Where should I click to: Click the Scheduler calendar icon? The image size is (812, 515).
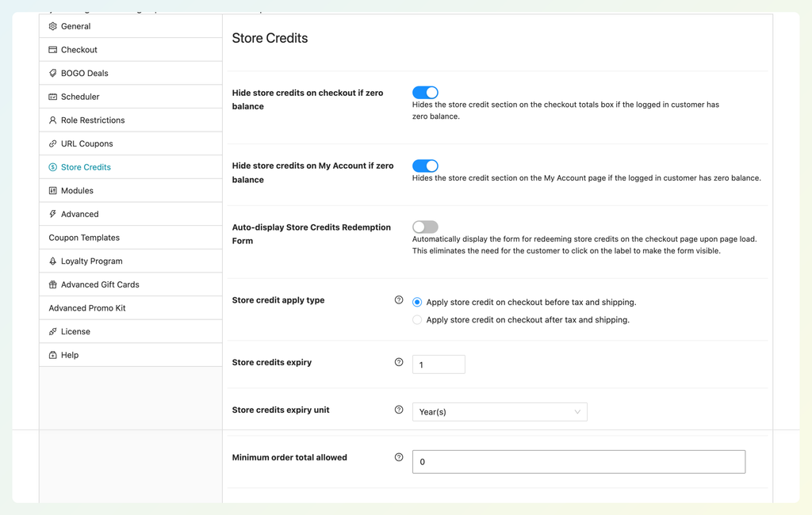pyautogui.click(x=52, y=97)
